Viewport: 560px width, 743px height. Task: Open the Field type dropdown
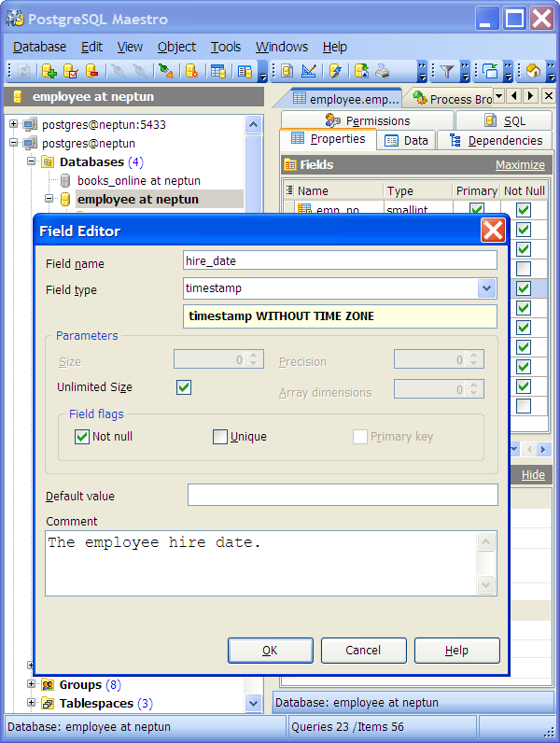coord(486,289)
